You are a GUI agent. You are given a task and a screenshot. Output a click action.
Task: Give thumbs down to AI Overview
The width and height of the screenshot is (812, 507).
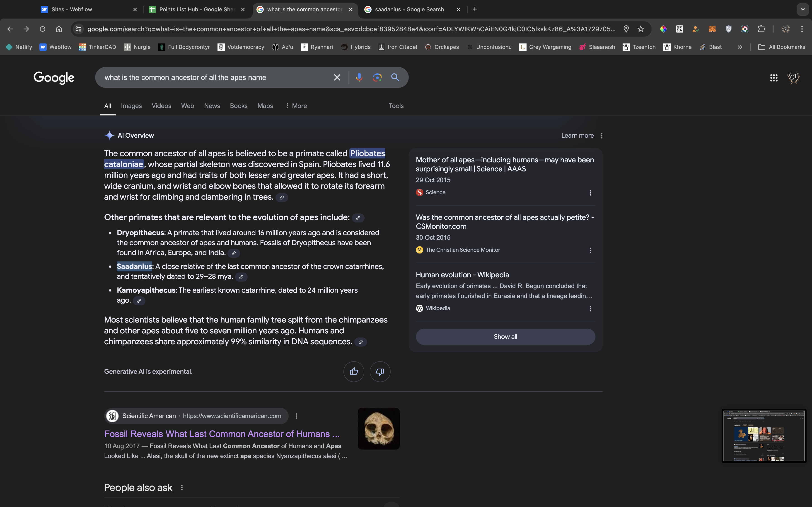[380, 371]
